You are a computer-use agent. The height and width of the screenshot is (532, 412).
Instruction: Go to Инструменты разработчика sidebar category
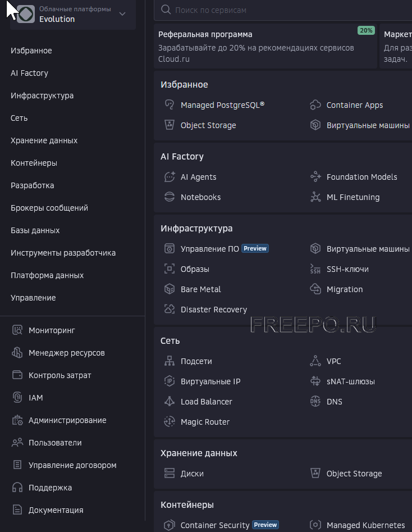[x=63, y=253]
